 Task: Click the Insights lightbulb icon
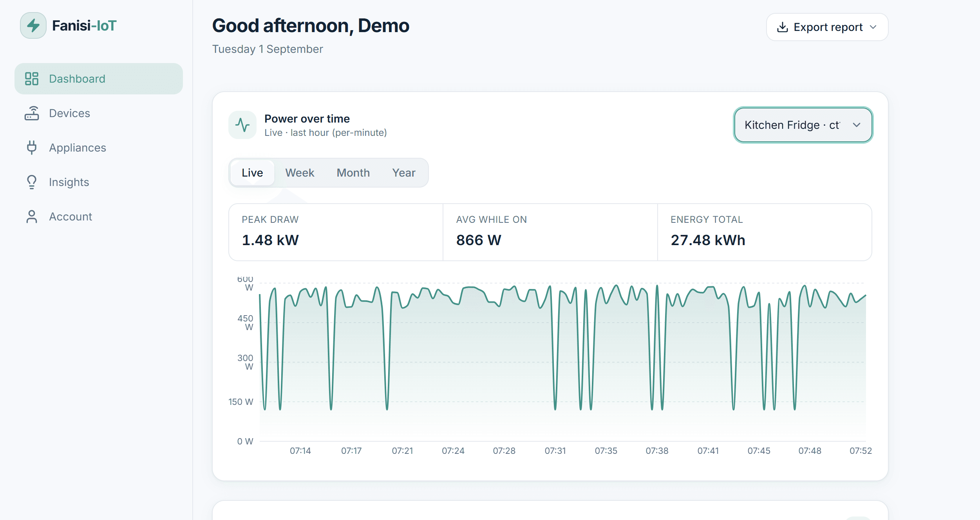32,182
